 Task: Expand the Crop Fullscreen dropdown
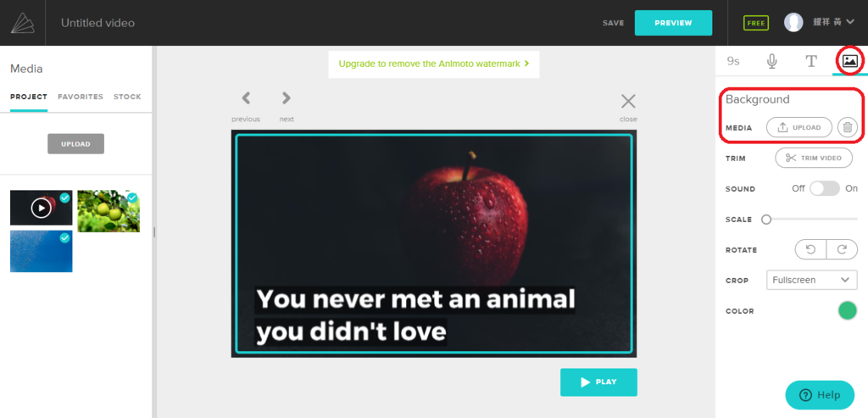[x=812, y=280]
